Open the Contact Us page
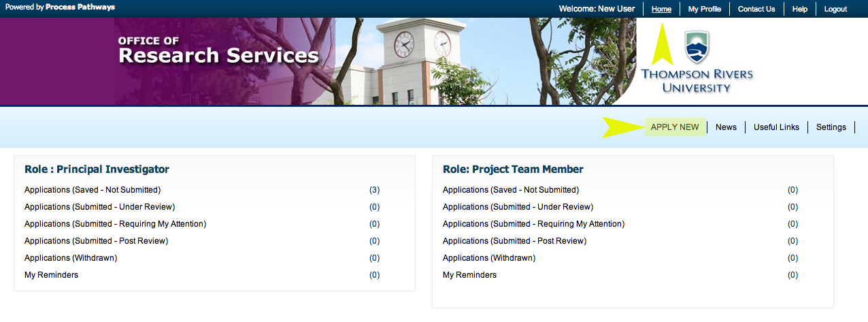Viewport: 868px width, 322px height. coord(756,9)
